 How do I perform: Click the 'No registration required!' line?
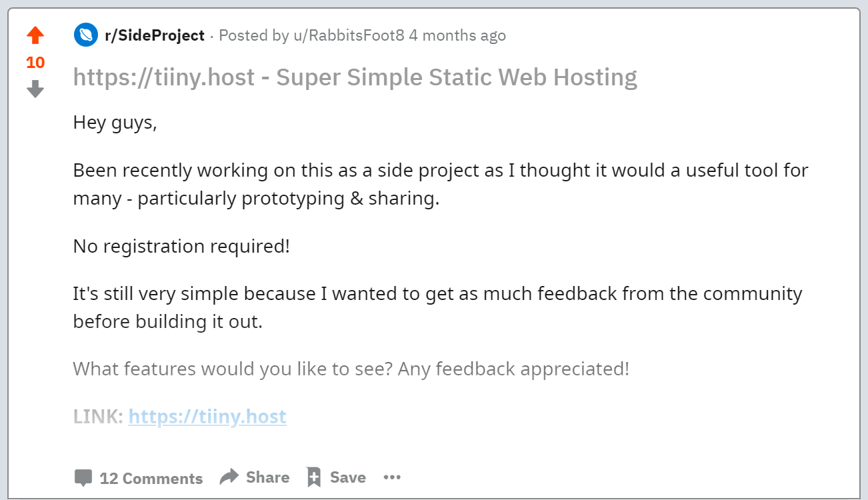coord(181,247)
